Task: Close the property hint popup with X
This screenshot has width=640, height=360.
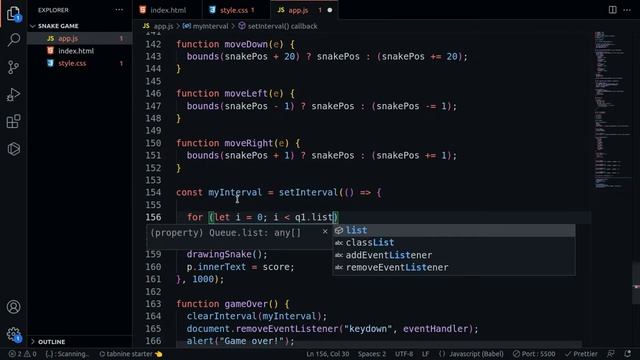Action: [x=325, y=232]
